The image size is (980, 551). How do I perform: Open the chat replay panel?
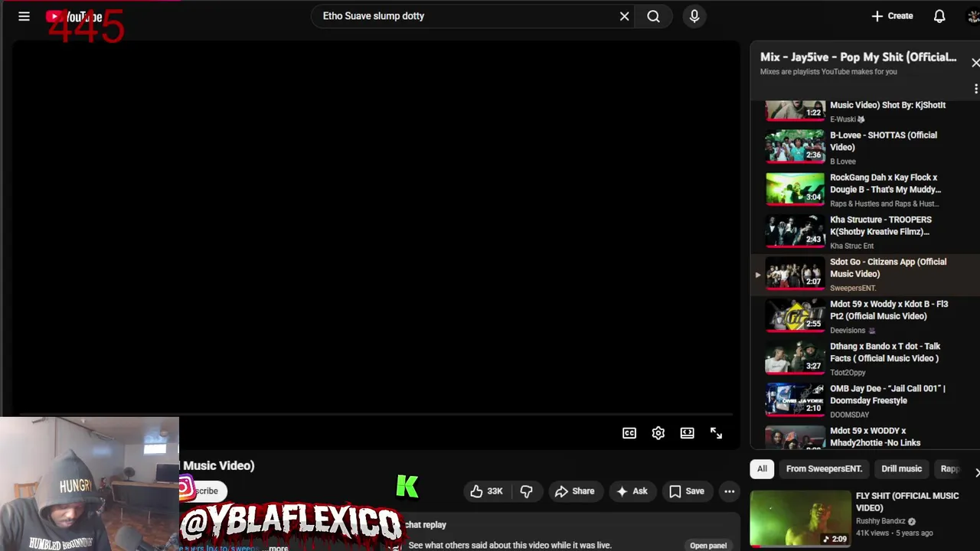click(707, 546)
